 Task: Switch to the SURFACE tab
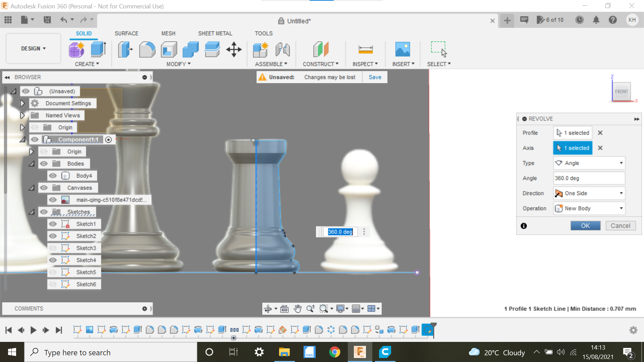126,33
